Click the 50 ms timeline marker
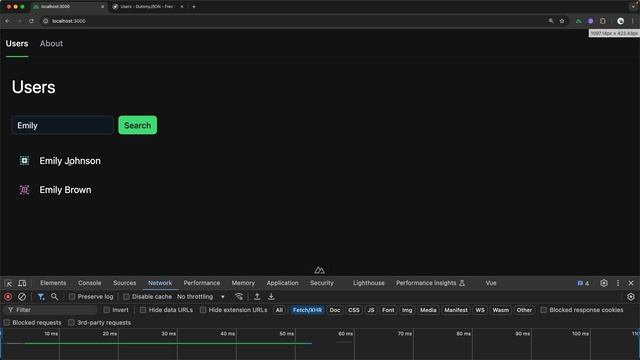The height and width of the screenshot is (360, 640). pyautogui.click(x=287, y=334)
